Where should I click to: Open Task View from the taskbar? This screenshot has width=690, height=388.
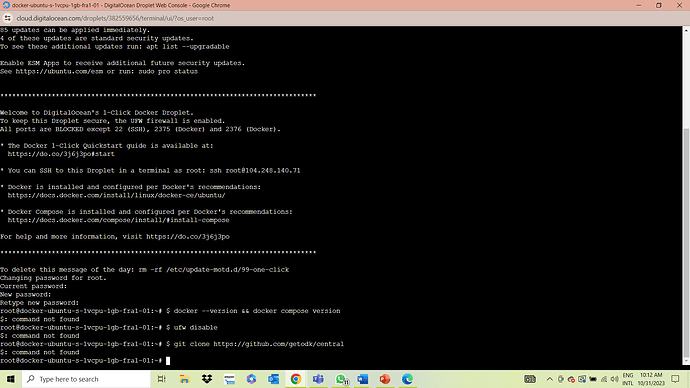pos(161,379)
